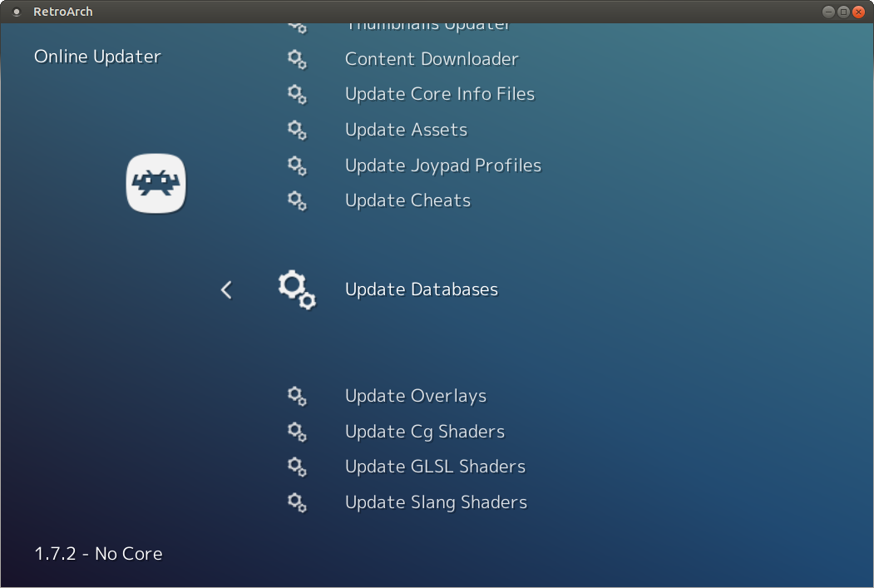
Task: Click the Thumbnails Updater gear icon
Action: 297,25
